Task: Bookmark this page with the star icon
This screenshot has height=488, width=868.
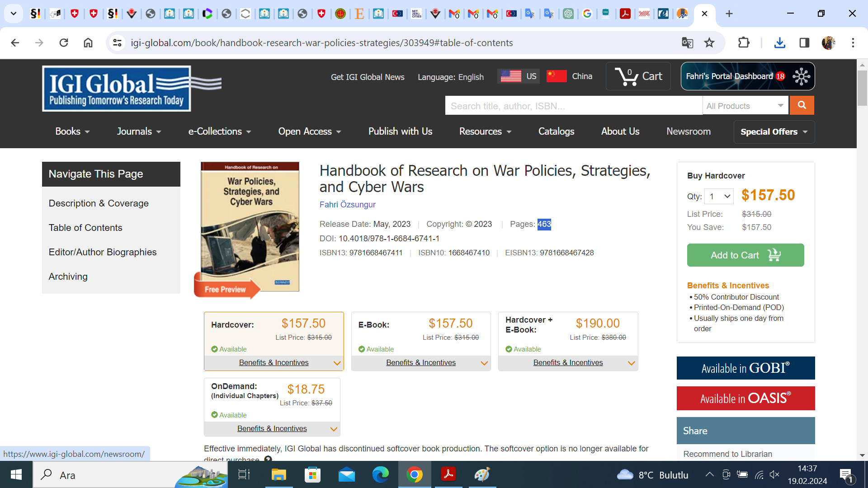Action: coord(709,43)
